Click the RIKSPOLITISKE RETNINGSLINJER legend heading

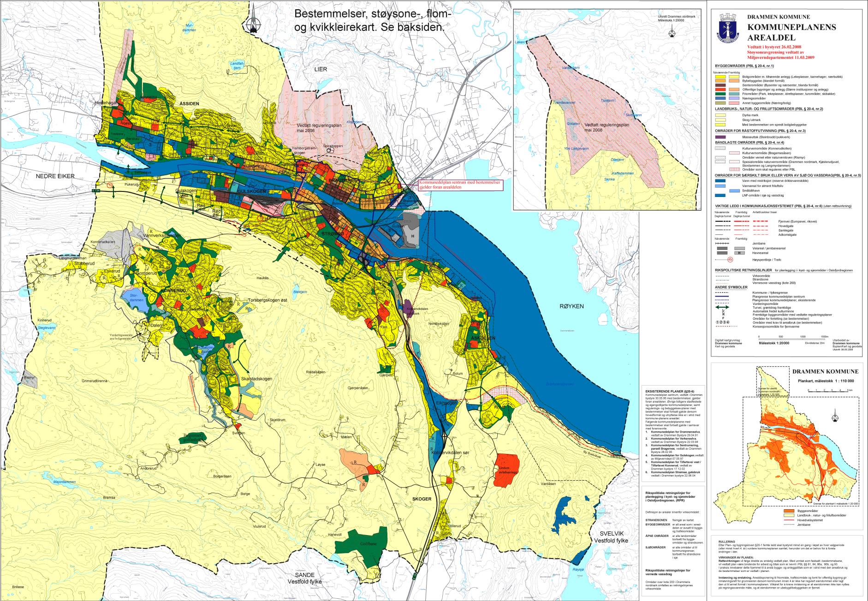743,269
